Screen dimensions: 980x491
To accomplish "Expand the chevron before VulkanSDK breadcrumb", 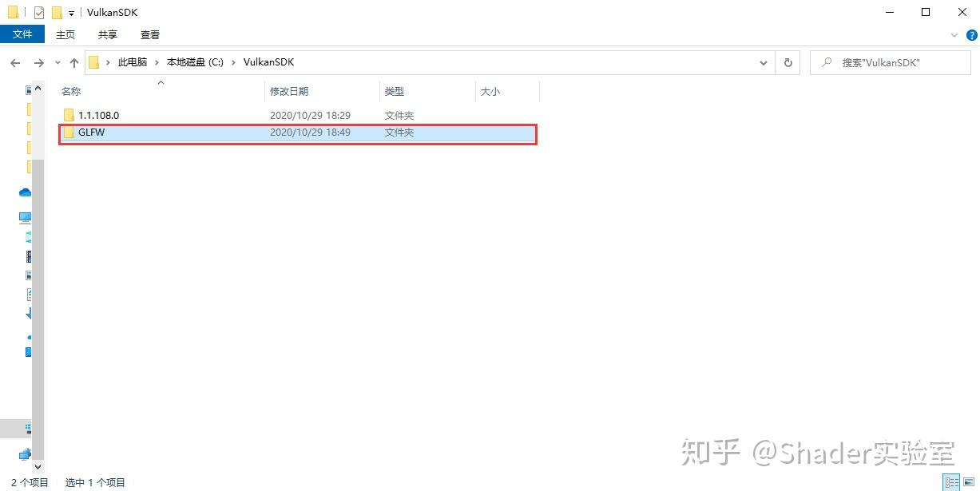I will click(233, 62).
